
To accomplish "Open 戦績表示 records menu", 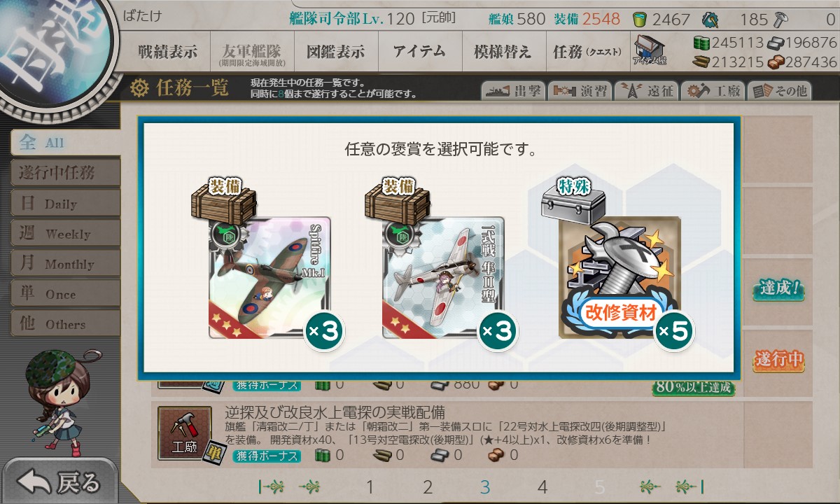I will pos(168,52).
